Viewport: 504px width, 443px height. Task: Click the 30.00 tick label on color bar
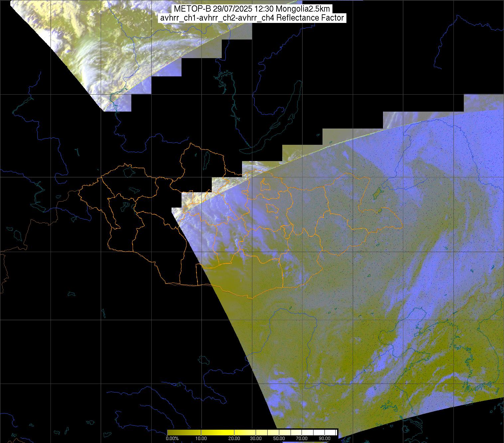[255, 438]
